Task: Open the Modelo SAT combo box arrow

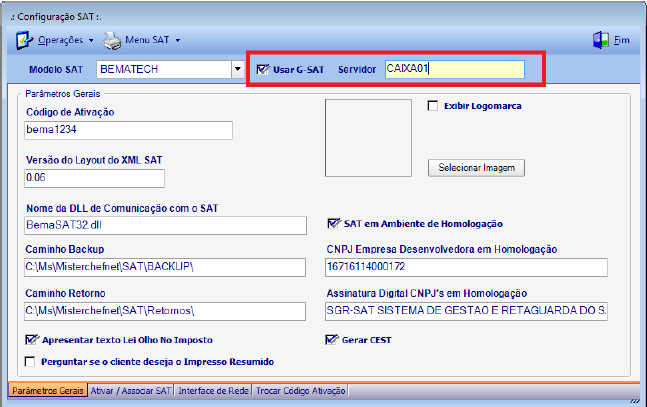Action: click(x=238, y=69)
